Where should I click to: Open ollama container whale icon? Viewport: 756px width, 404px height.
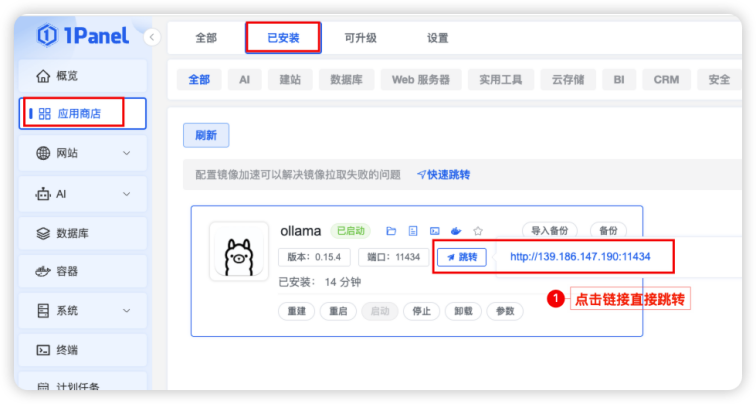[x=456, y=231]
